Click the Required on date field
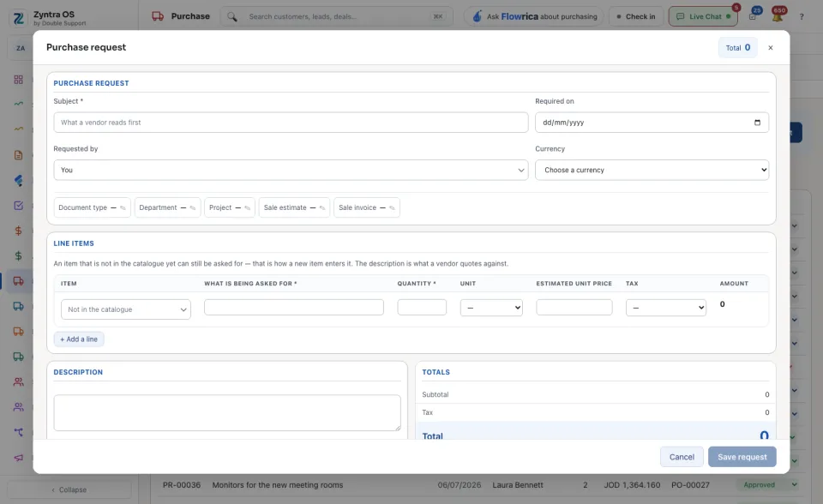 tap(652, 123)
